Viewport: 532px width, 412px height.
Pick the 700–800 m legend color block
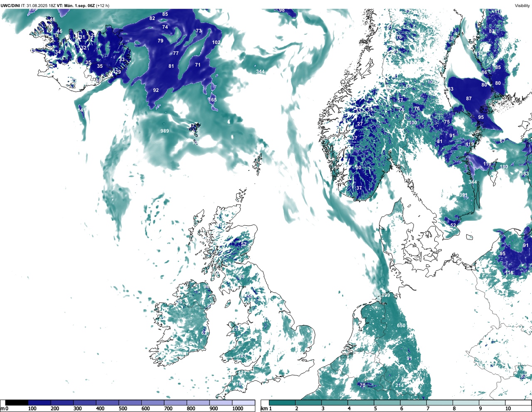point(175,402)
